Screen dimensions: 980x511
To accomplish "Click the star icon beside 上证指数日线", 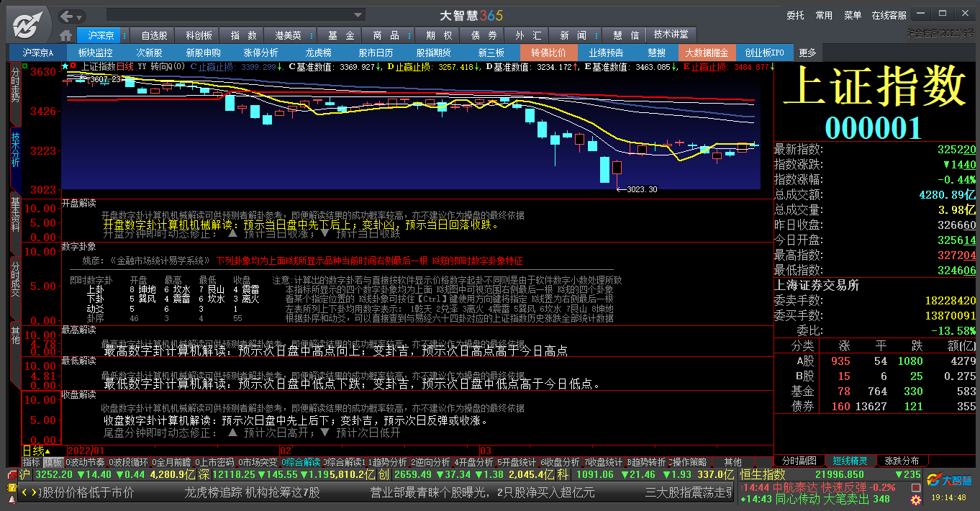I will (64, 66).
